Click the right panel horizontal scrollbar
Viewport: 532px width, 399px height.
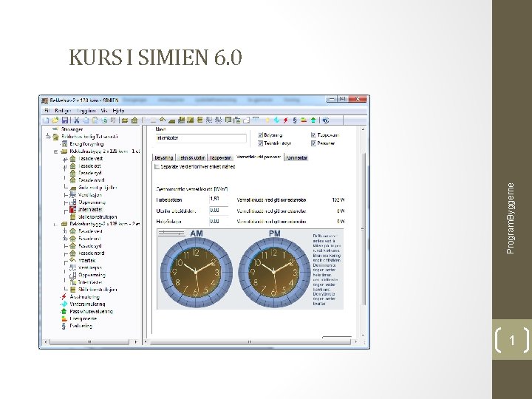coord(250,341)
